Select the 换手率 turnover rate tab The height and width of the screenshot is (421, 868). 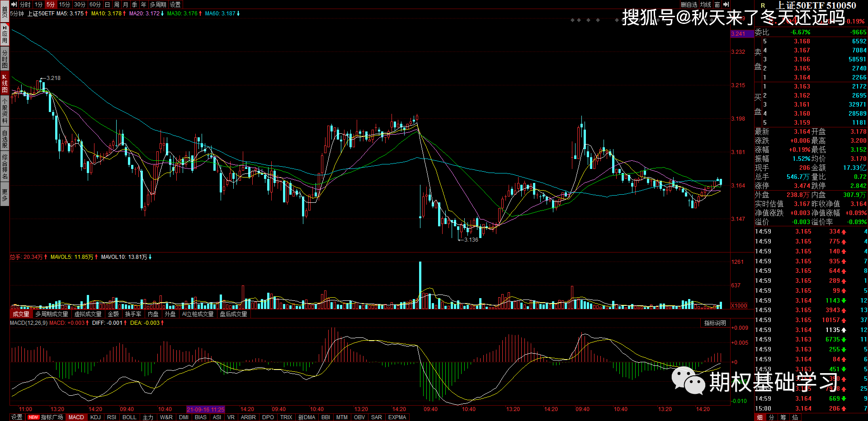pos(133,314)
